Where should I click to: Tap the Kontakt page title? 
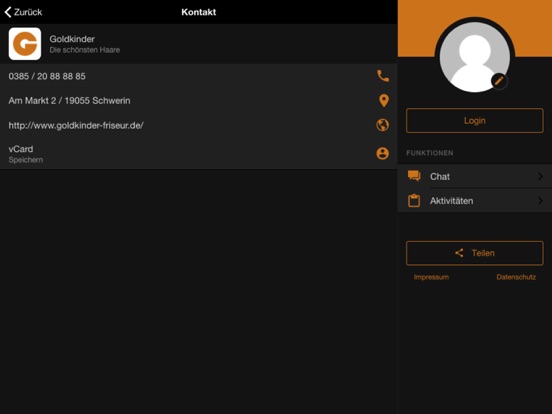(199, 12)
